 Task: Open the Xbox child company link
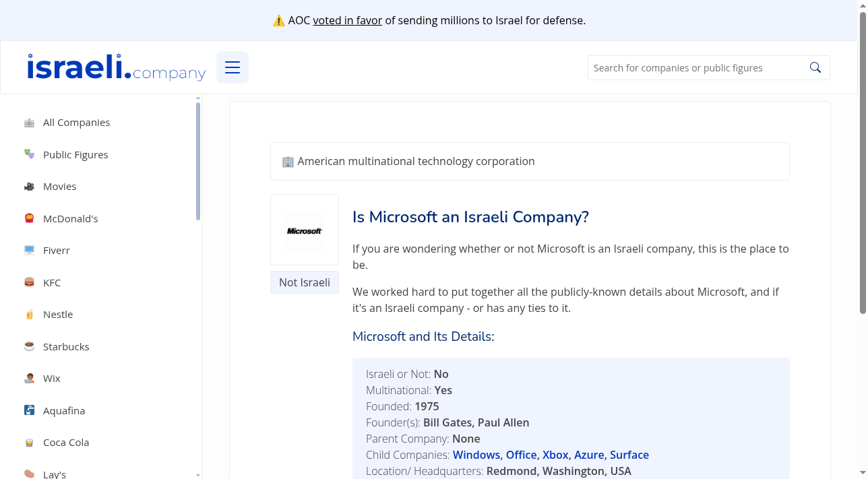point(556,455)
